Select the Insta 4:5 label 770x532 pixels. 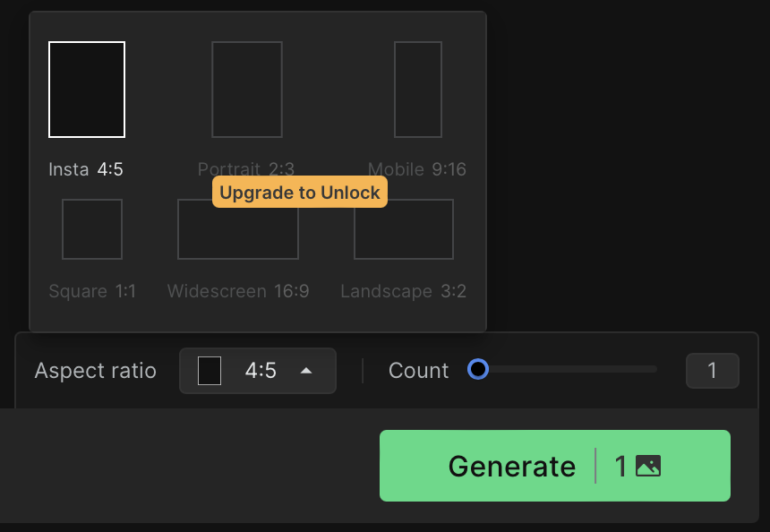pyautogui.click(x=86, y=169)
